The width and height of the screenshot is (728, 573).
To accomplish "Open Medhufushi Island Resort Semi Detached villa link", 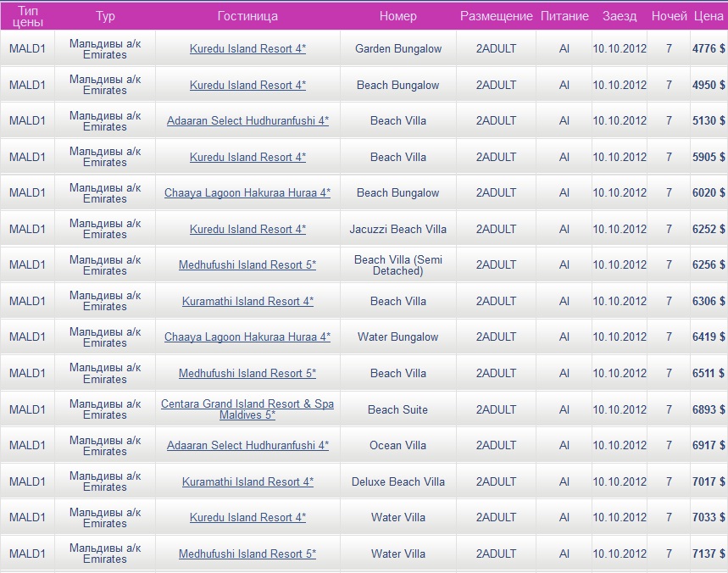I will [247, 265].
